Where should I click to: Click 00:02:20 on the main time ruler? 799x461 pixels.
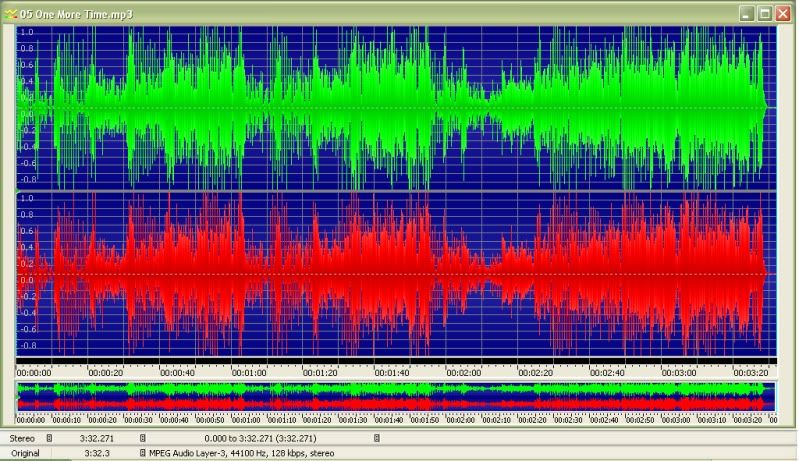click(x=536, y=373)
